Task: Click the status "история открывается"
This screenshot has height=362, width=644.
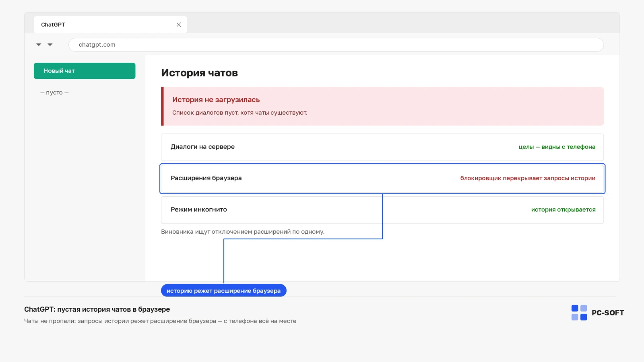Action: click(563, 210)
